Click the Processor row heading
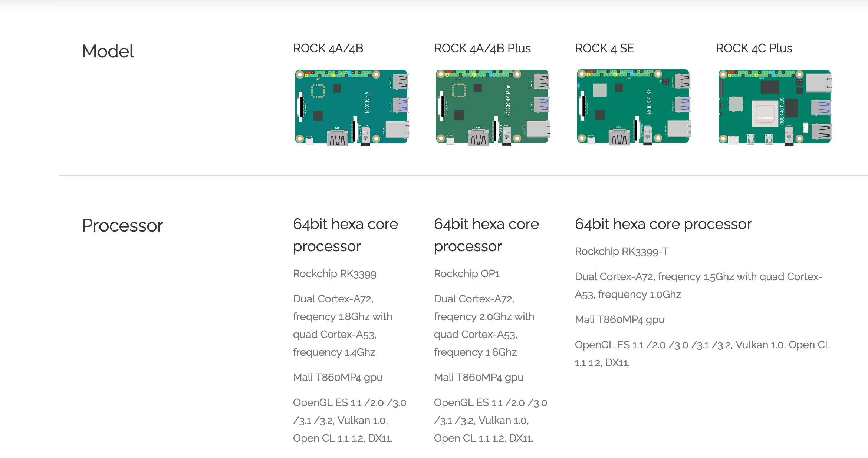 click(122, 225)
